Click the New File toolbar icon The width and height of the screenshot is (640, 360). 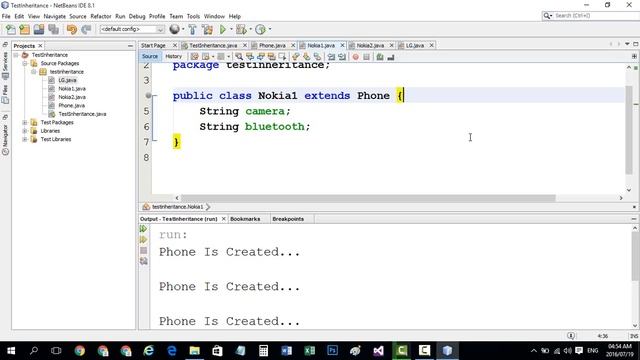click(11, 29)
